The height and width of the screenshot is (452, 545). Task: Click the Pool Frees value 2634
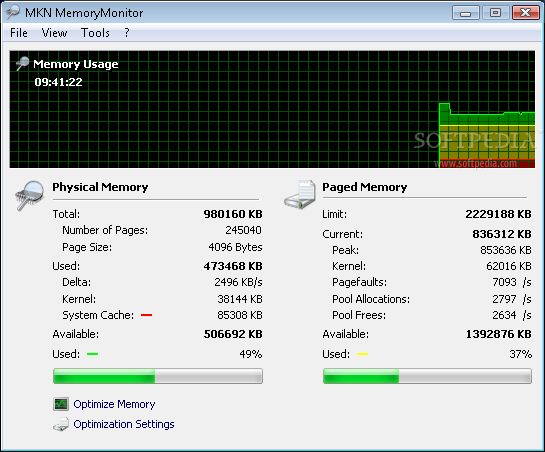(x=504, y=315)
